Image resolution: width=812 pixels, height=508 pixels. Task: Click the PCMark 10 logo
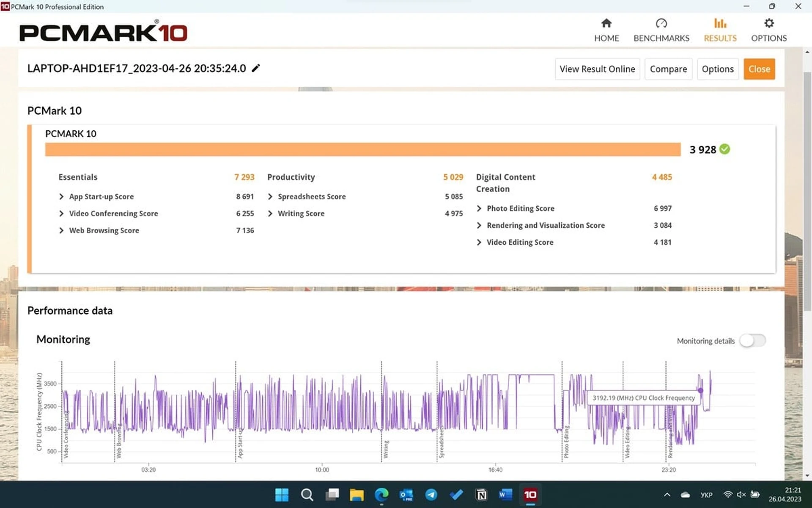[103, 31]
